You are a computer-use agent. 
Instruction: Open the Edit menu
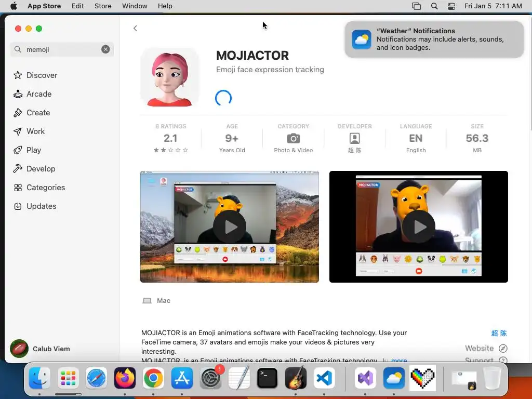(x=78, y=6)
